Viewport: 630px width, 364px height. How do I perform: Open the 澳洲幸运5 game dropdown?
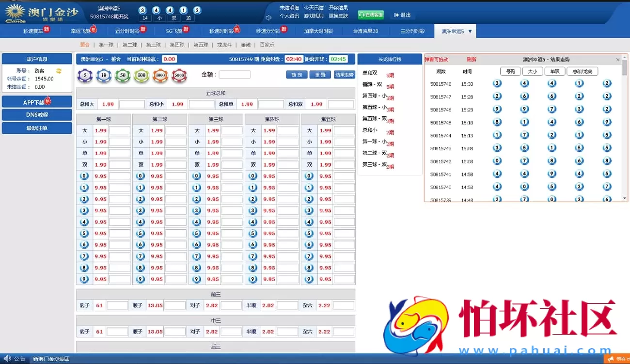point(455,31)
